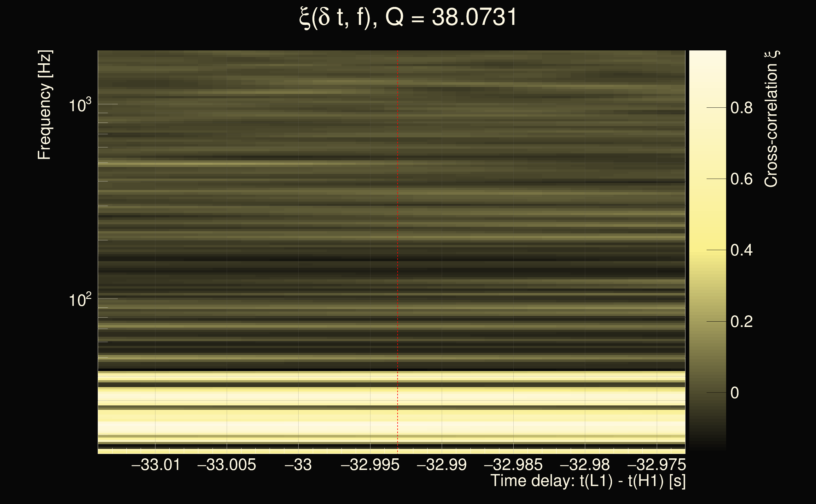The height and width of the screenshot is (504, 816).
Task: Click the -32.99 time delay tick label
Action: 442,465
